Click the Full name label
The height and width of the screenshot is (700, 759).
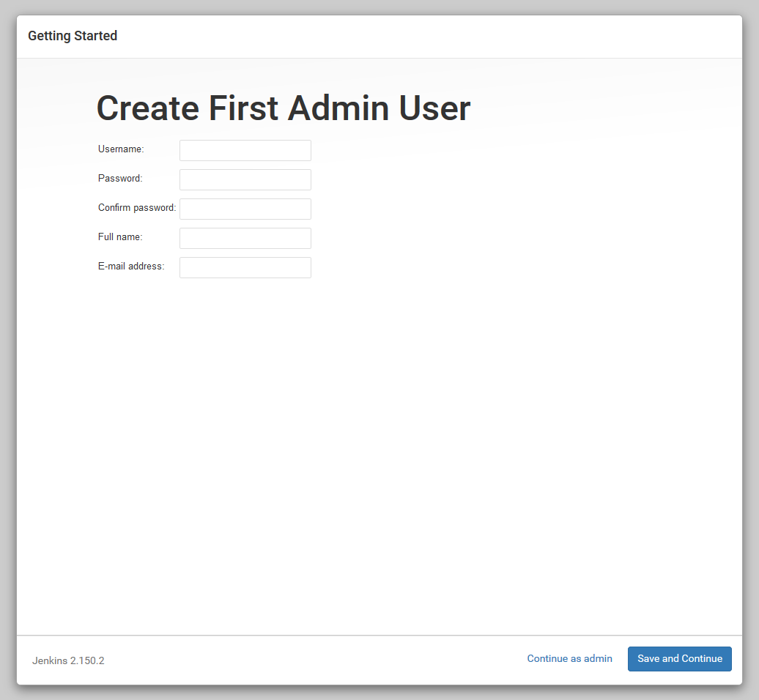coord(120,237)
